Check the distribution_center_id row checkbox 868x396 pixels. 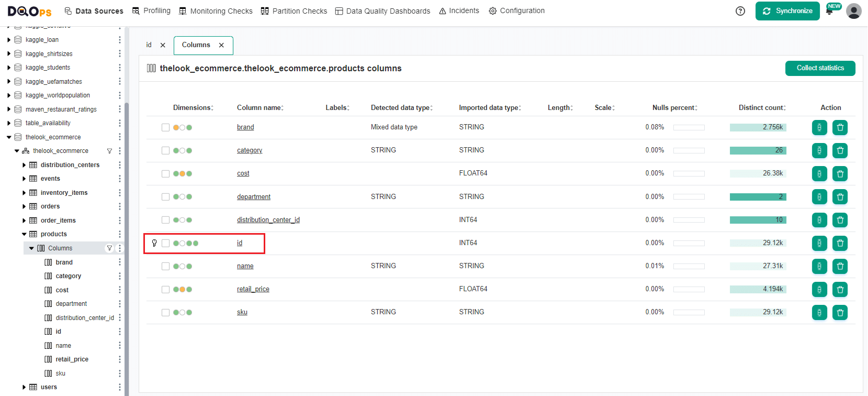[165, 220]
